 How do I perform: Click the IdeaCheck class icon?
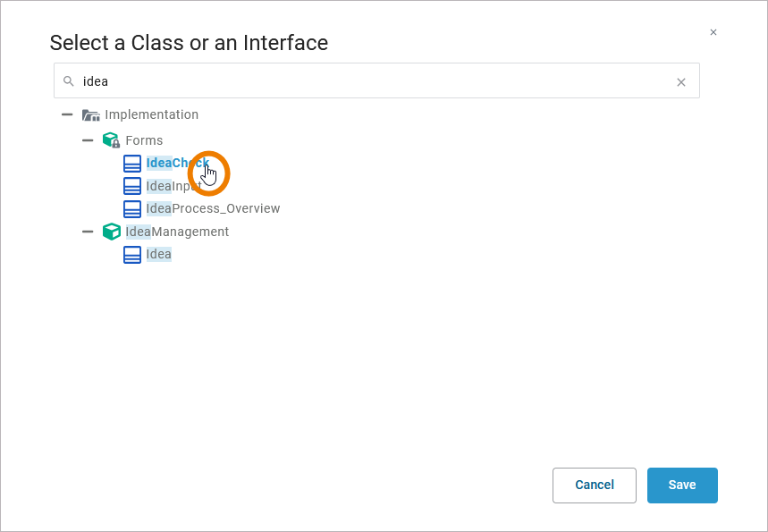coord(132,164)
